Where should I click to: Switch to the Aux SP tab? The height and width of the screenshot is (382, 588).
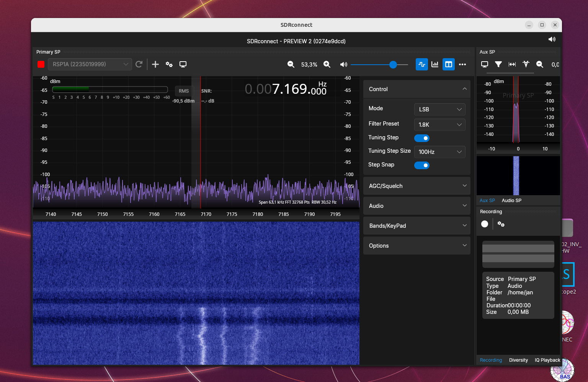click(x=487, y=201)
